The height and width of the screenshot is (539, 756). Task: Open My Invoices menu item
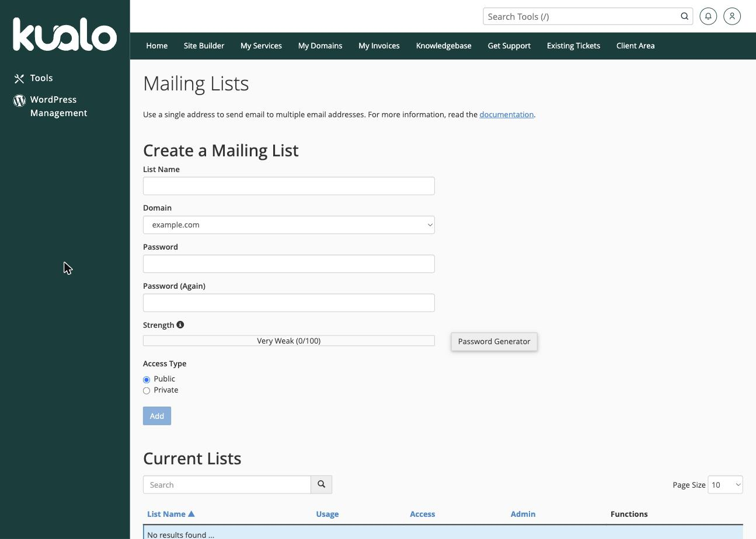pos(379,45)
